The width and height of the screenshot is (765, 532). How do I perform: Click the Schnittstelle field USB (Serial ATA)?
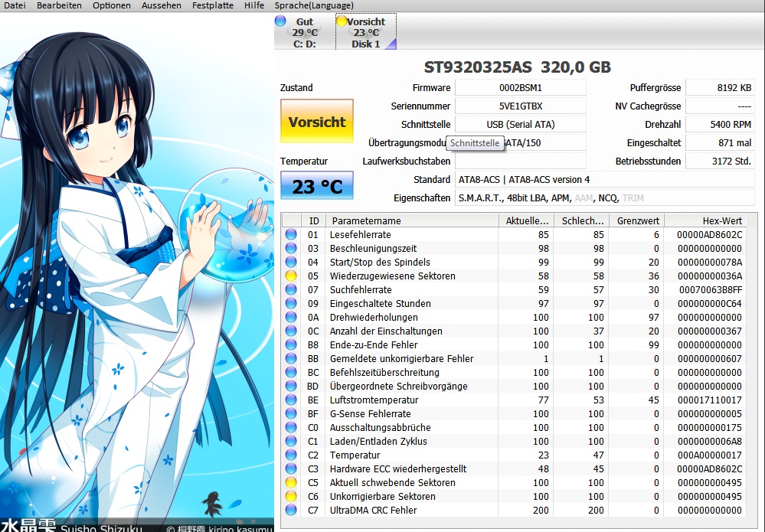[520, 124]
